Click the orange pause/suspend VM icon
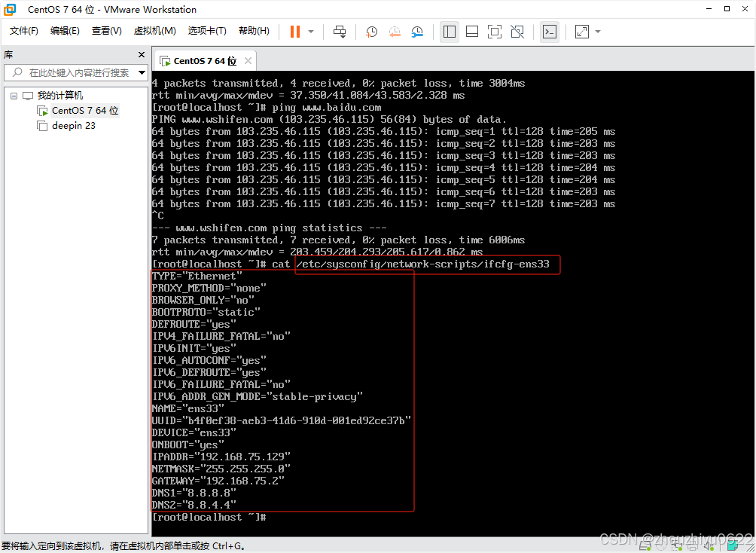Screen dimensions: 756x553 click(295, 32)
